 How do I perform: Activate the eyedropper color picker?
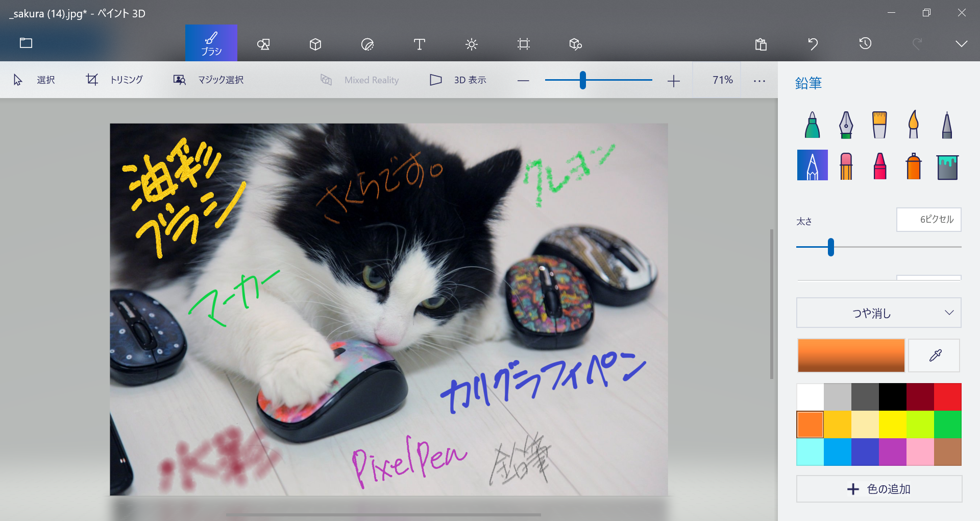pyautogui.click(x=935, y=355)
